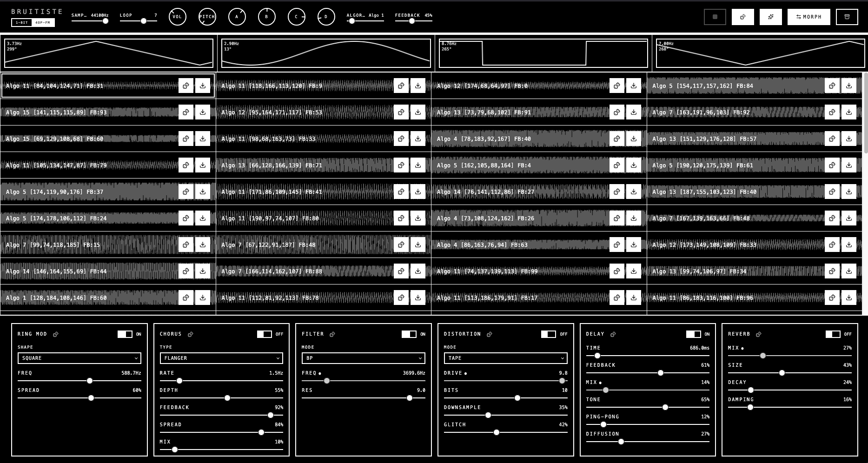Randomize the Ring Mod effect with dice icon
This screenshot has width=868, height=463.
(56, 334)
